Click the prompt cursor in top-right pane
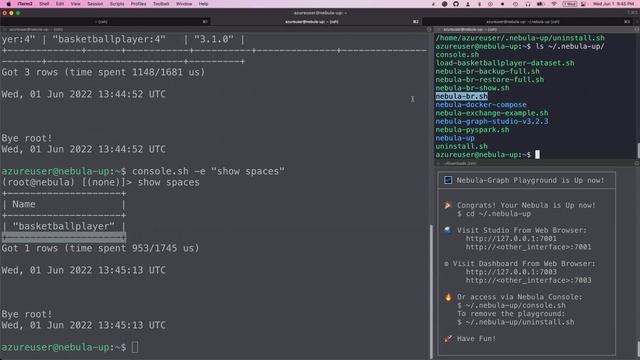This screenshot has height=360, width=640. (x=538, y=154)
